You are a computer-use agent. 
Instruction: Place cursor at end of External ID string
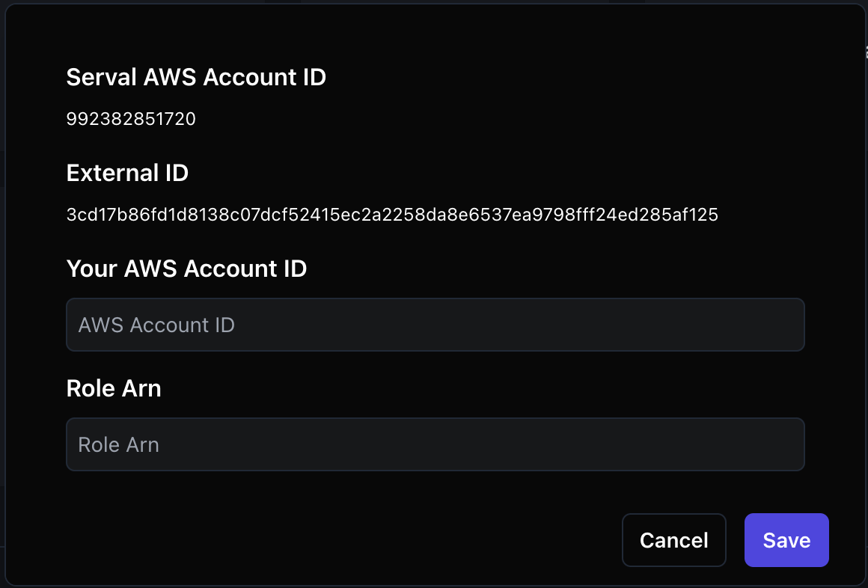(717, 214)
